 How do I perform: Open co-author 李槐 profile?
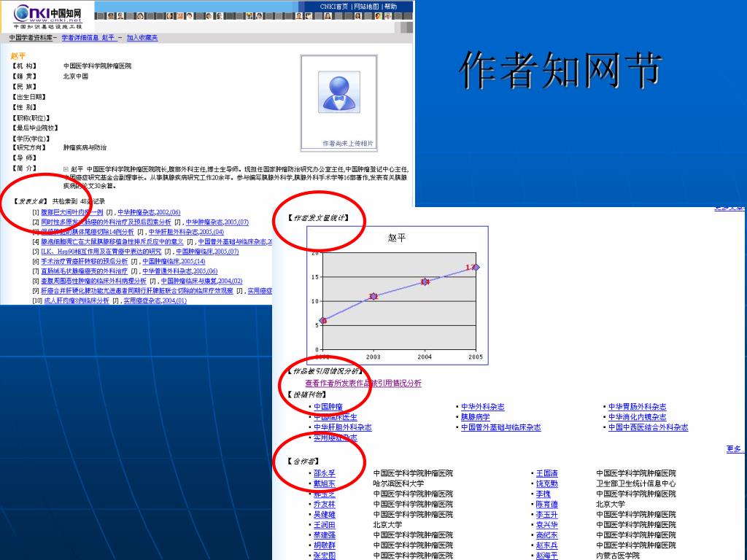pos(543,494)
